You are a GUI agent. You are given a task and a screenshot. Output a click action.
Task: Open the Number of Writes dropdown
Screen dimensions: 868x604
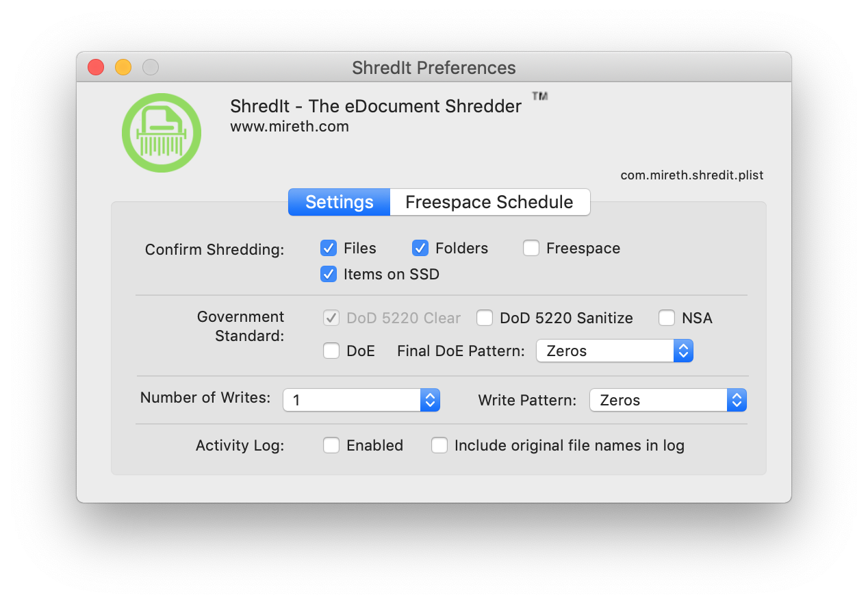click(x=361, y=400)
